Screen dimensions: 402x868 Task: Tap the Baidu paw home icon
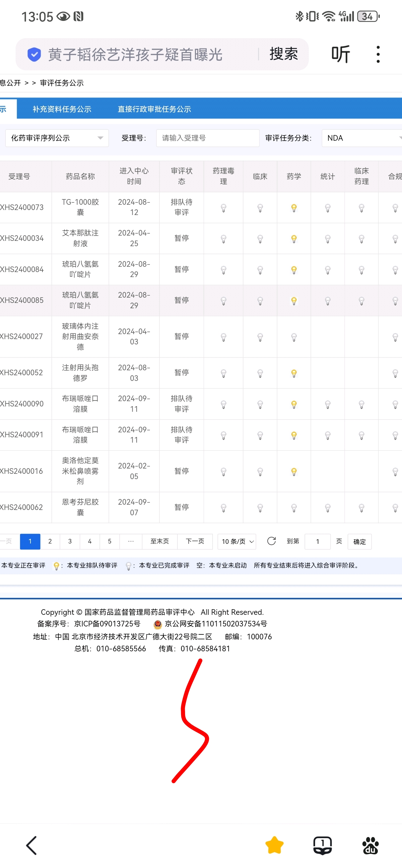pos(370,846)
